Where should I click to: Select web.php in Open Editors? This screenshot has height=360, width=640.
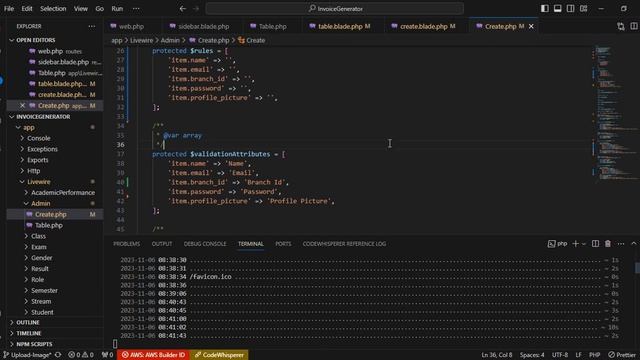tap(55, 51)
